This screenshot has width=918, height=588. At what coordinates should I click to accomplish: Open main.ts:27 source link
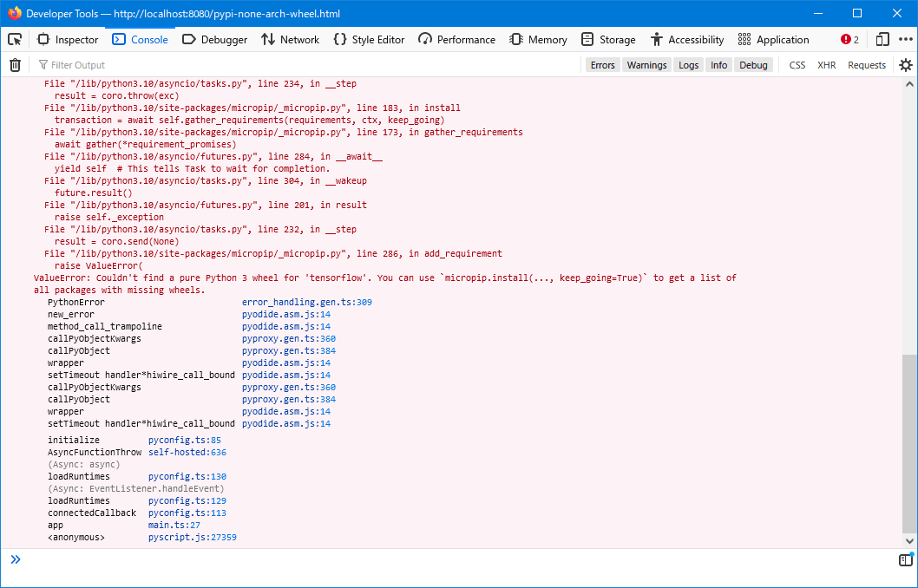click(x=174, y=526)
